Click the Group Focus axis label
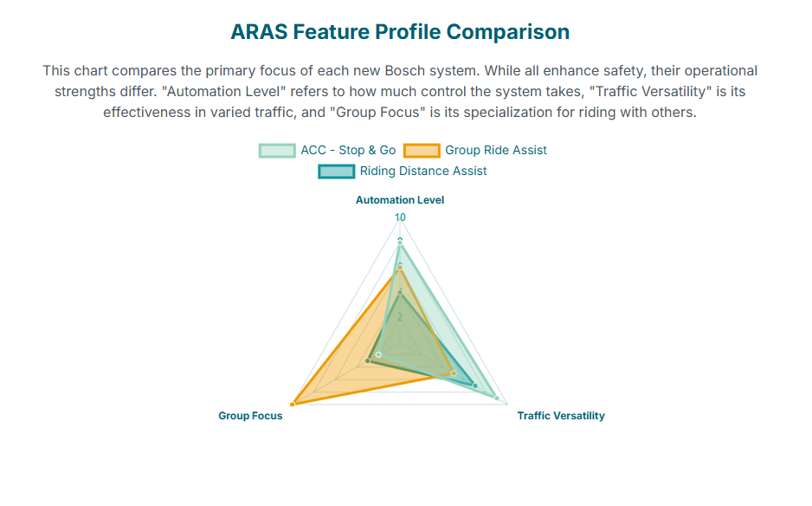 [250, 416]
